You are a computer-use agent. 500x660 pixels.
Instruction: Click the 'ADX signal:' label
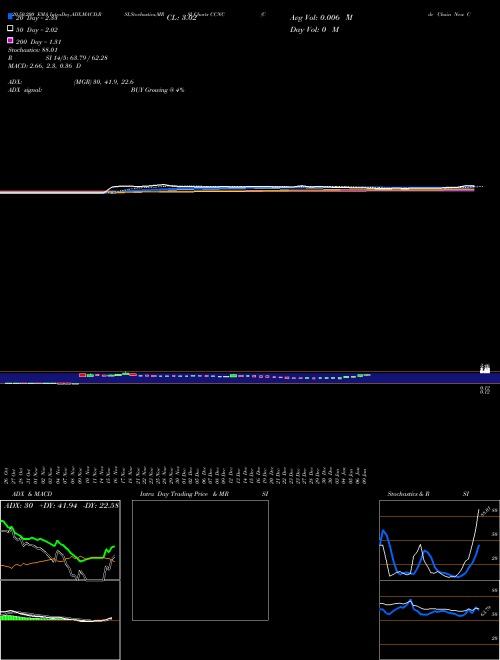pos(25,90)
